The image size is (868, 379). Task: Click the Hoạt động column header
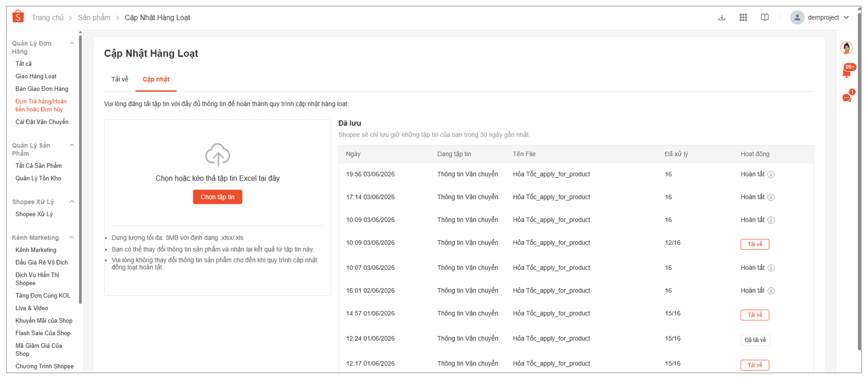click(x=755, y=154)
